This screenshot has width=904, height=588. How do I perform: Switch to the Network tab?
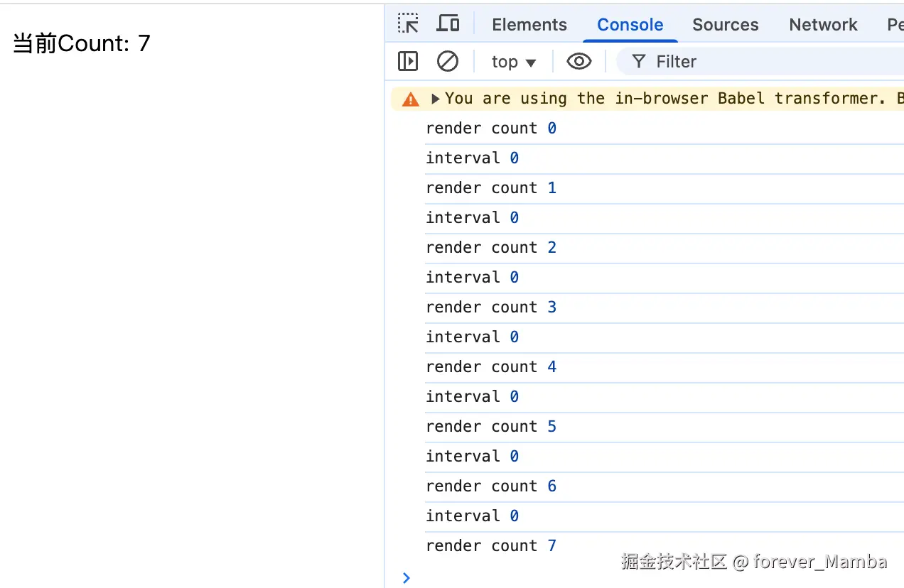coord(823,25)
